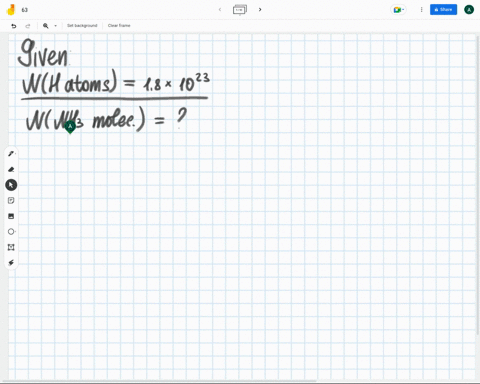Add a sticky note
The image size is (480, 384).
pos(11,200)
